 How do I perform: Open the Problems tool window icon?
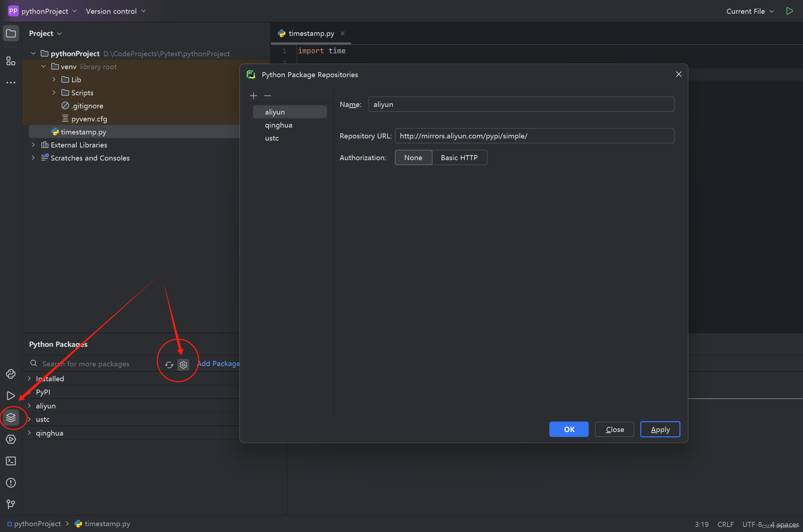11,483
